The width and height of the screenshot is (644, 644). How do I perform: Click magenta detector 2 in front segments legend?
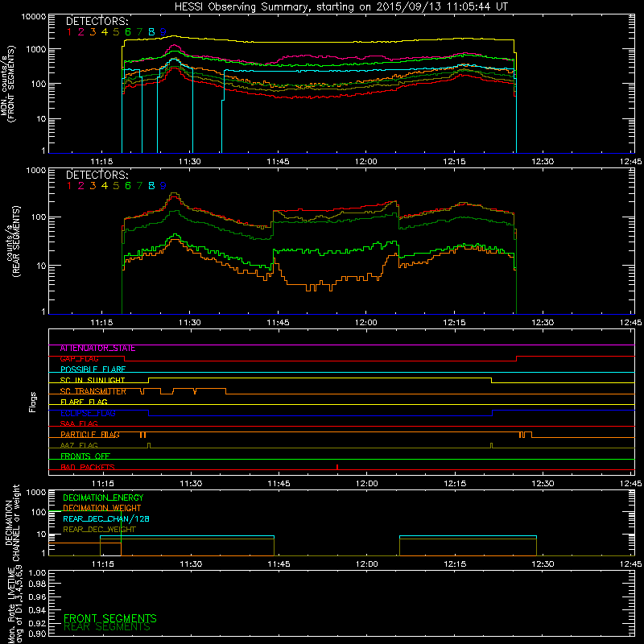pyautogui.click(x=81, y=31)
